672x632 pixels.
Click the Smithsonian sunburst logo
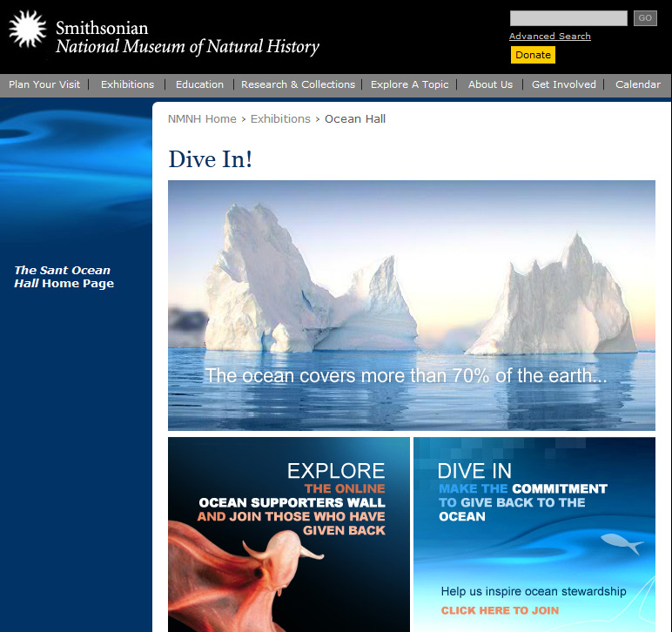27,30
